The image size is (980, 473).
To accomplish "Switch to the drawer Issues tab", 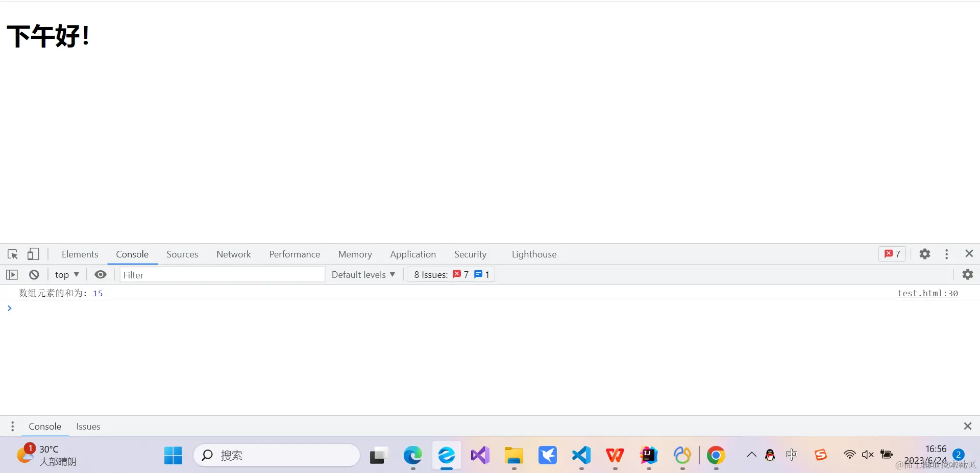I will 88,426.
